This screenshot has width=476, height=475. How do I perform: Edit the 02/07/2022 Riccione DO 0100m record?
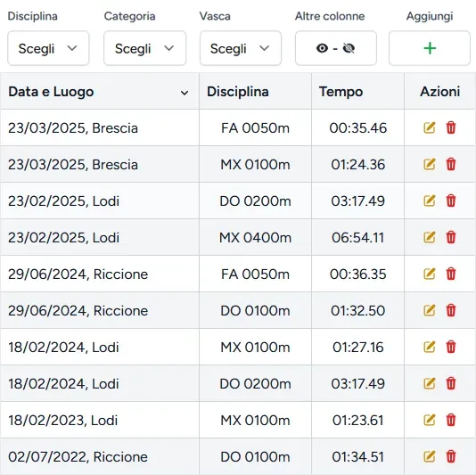coord(430,457)
